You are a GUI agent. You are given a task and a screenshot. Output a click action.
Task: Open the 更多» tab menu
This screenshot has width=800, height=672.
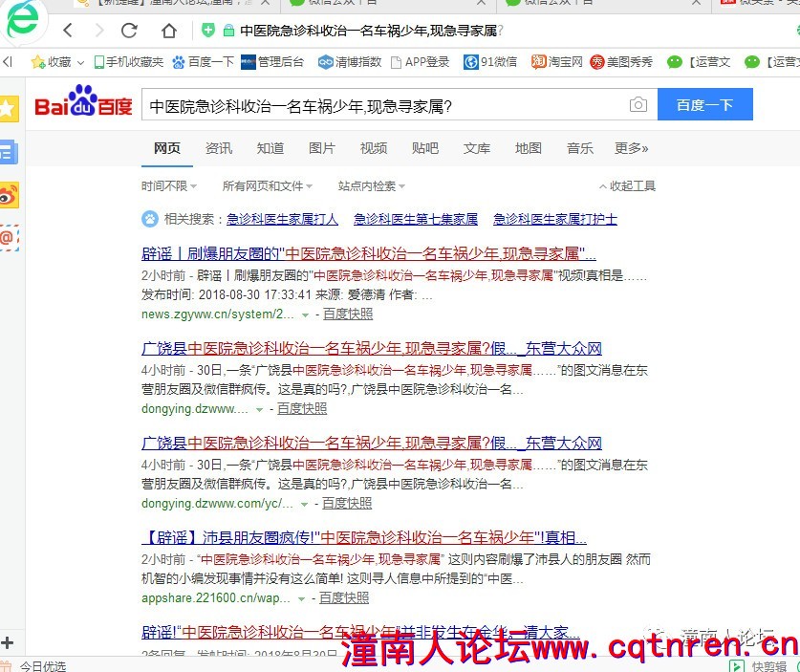click(x=631, y=148)
